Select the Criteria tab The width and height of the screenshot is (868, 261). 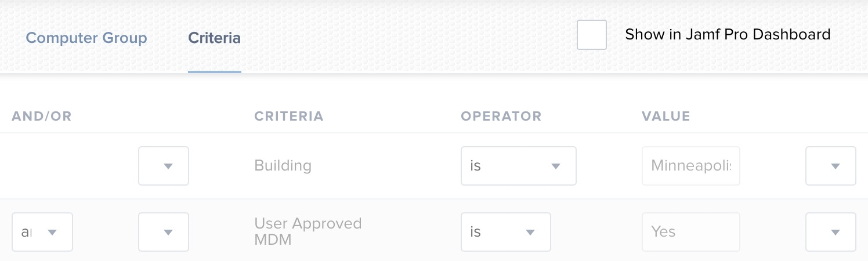click(x=214, y=38)
